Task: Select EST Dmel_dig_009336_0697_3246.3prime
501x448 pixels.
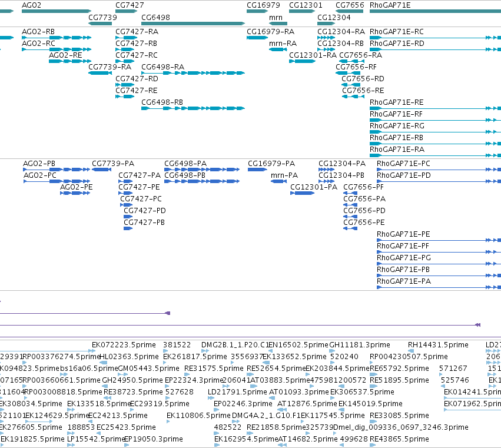Action: tap(401, 427)
